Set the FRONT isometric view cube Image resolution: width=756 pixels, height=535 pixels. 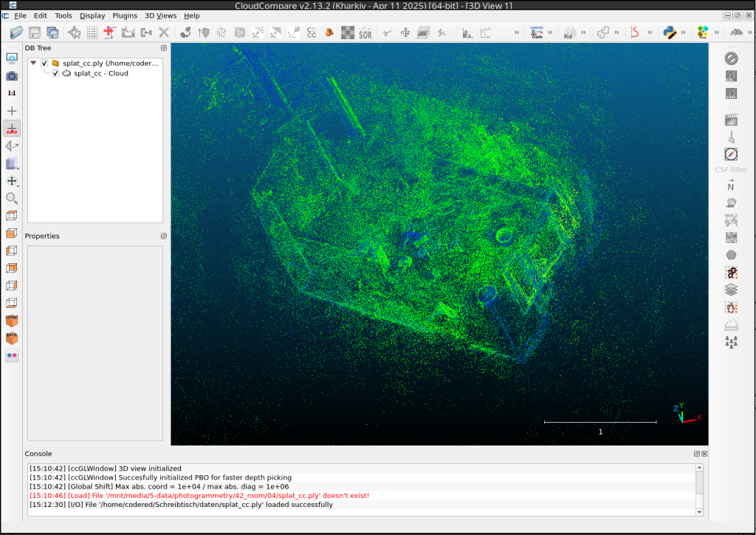point(12,321)
